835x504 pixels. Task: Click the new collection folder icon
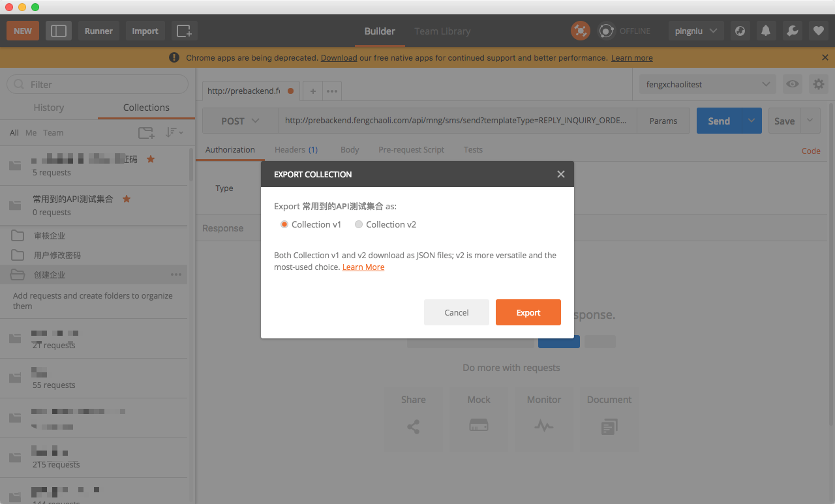tap(146, 132)
